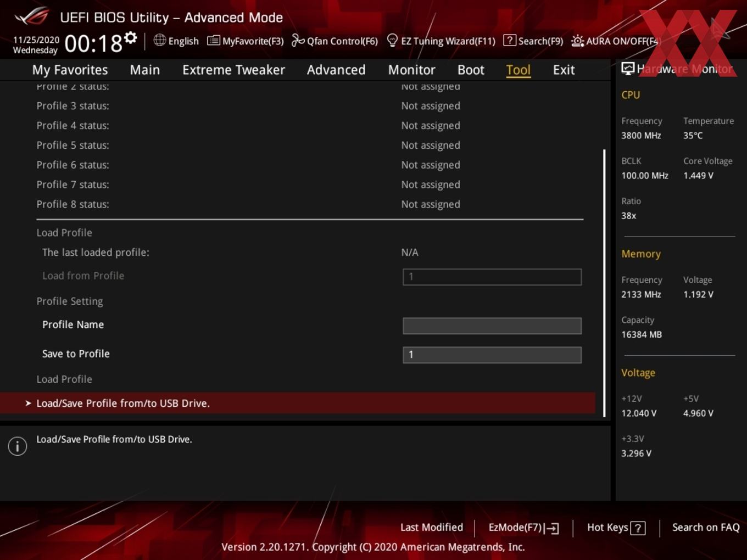The image size is (747, 560).
Task: Click the globe language icon
Action: [x=159, y=40]
